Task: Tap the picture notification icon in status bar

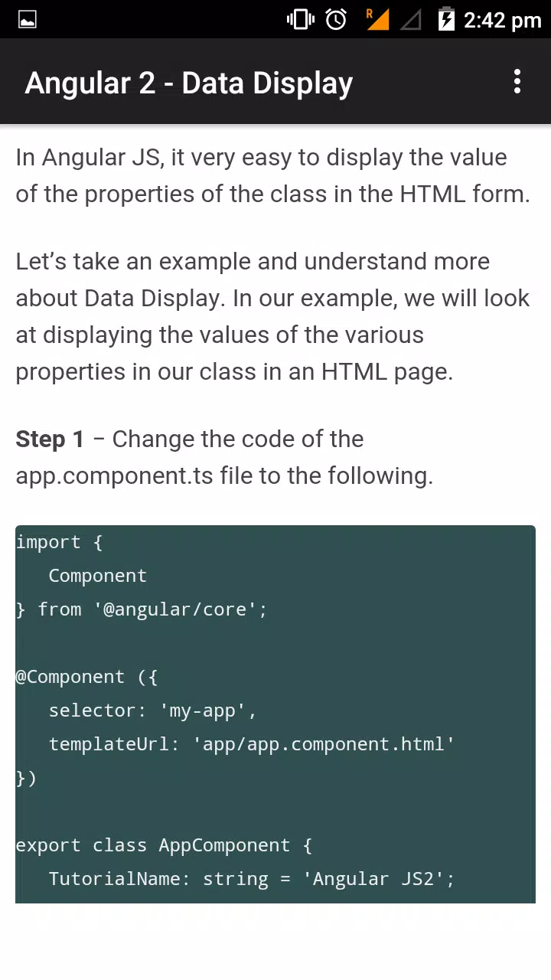Action: tap(27, 20)
